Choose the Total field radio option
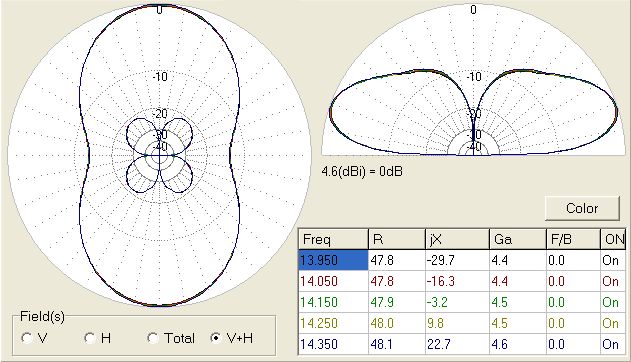This screenshot has width=631, height=362. coord(171,338)
